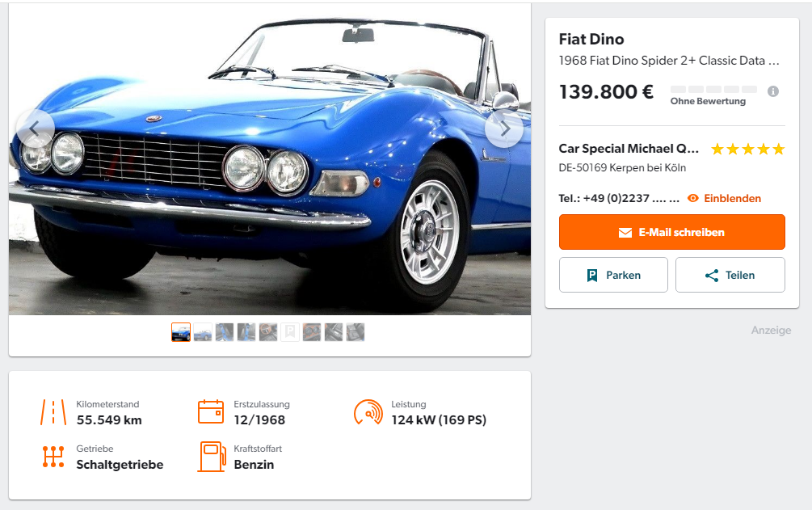Share the listing via Teilen button

[730, 275]
